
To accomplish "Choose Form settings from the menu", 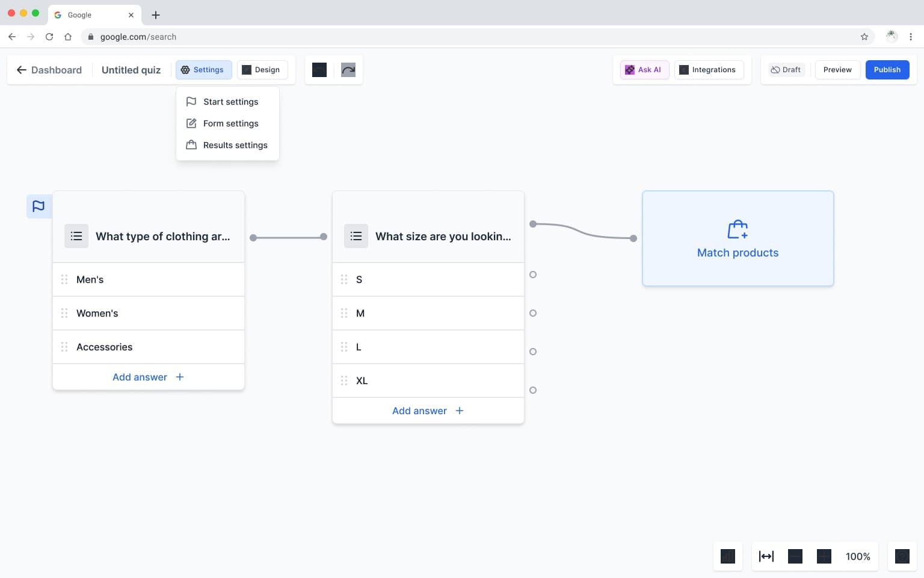I will point(227,123).
